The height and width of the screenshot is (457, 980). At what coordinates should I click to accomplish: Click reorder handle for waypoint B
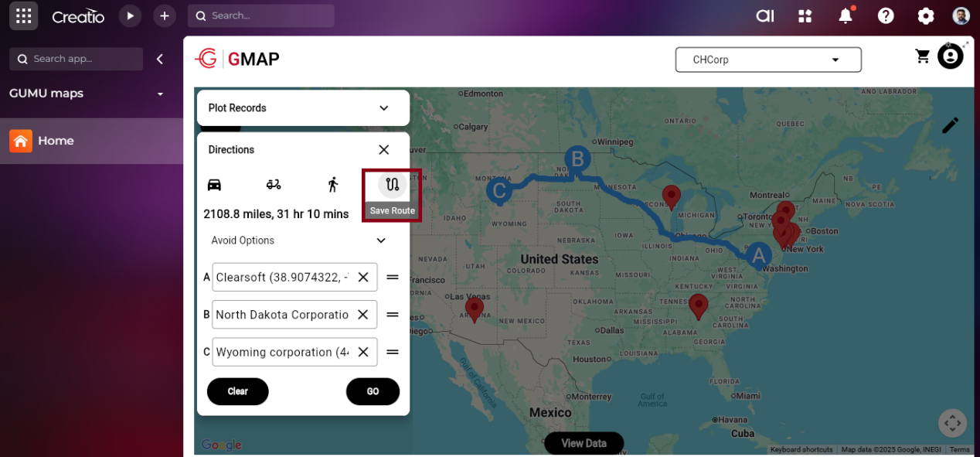tap(393, 315)
